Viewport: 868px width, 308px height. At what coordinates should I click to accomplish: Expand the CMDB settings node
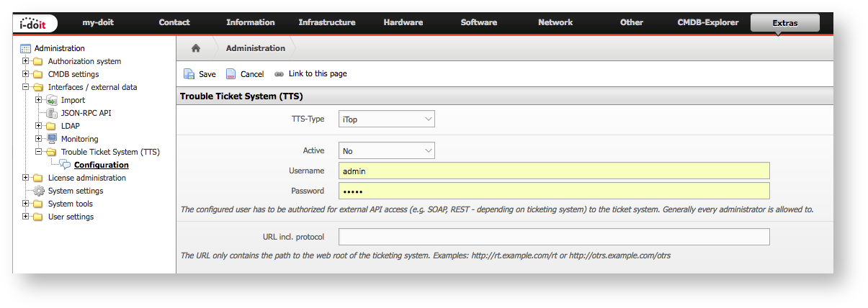pos(26,74)
